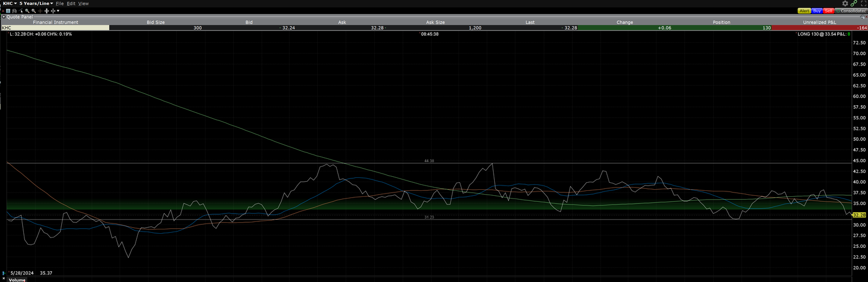Enable the crosshair cursor tool
This screenshot has height=282, width=868.
pyautogui.click(x=40, y=11)
